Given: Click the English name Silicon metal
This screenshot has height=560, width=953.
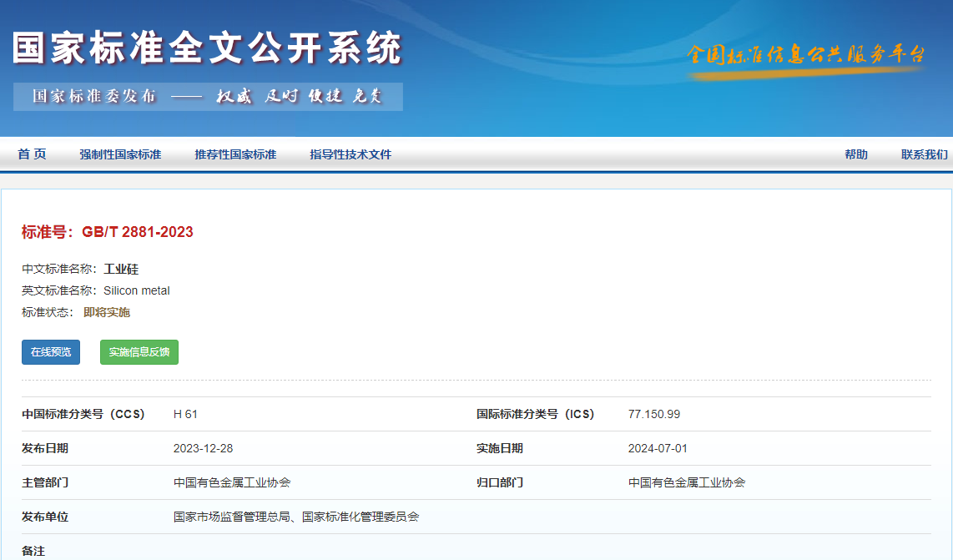Looking at the screenshot, I should (x=137, y=290).
